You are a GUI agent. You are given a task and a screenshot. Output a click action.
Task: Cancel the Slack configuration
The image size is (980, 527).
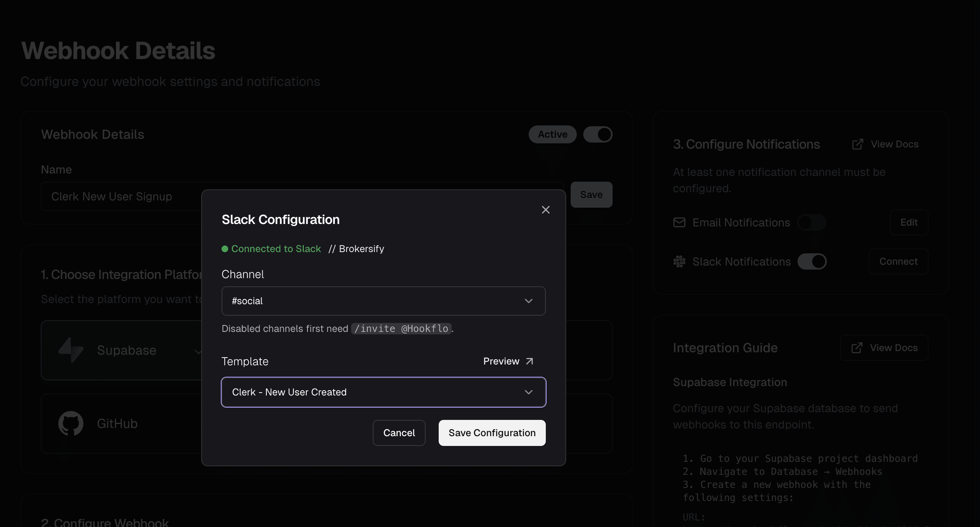tap(399, 433)
